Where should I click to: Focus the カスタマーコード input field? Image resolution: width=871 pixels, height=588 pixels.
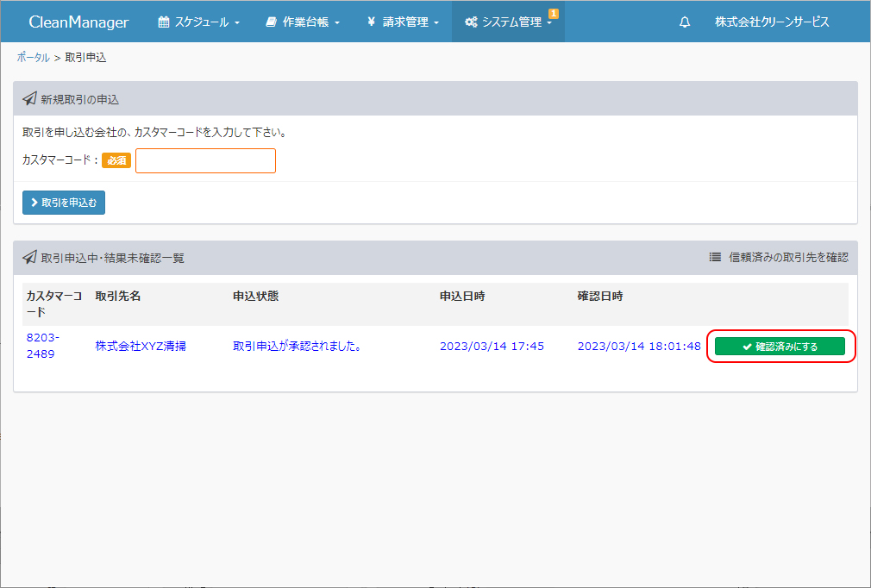pyautogui.click(x=205, y=160)
